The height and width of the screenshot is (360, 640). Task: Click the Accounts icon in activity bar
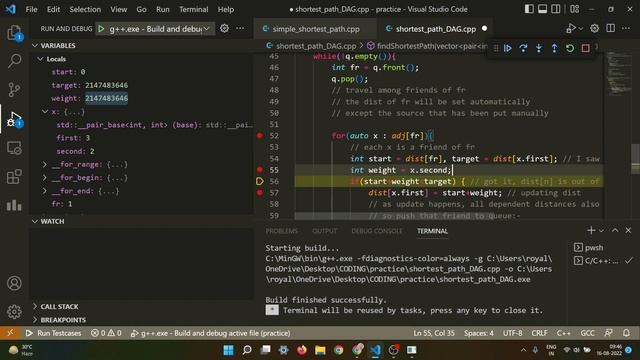(14, 283)
